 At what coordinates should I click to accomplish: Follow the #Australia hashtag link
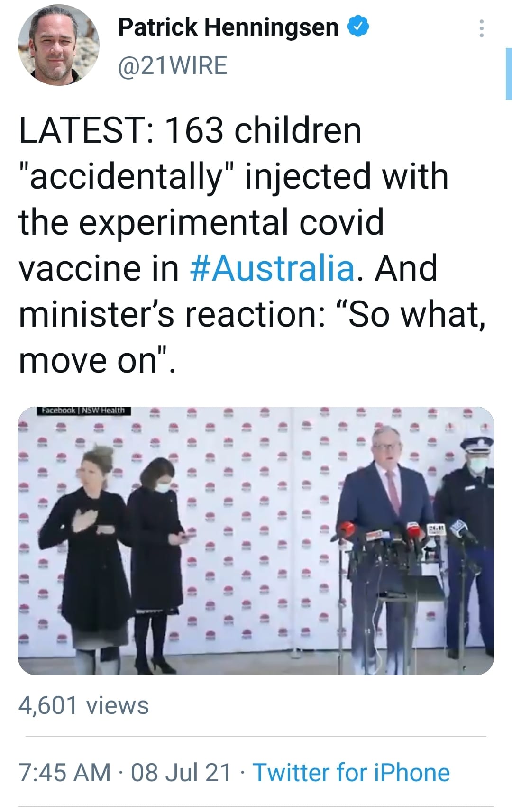[272, 268]
